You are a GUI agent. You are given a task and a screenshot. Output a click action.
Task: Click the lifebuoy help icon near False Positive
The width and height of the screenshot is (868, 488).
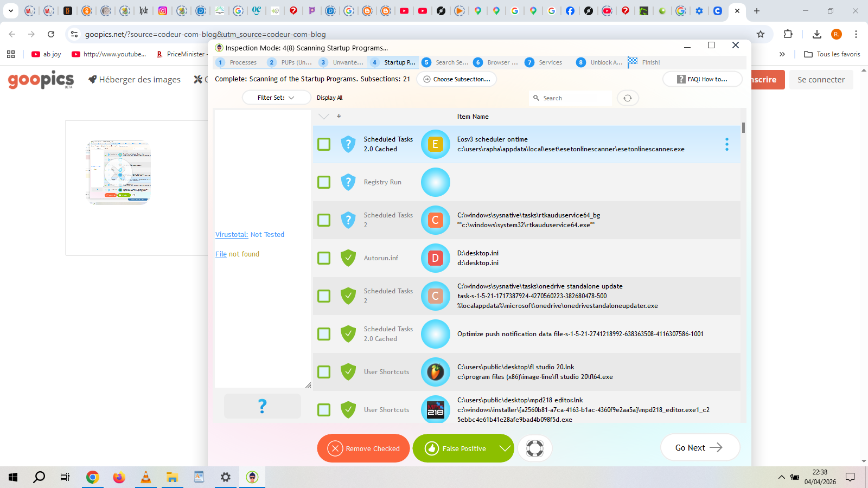534,448
